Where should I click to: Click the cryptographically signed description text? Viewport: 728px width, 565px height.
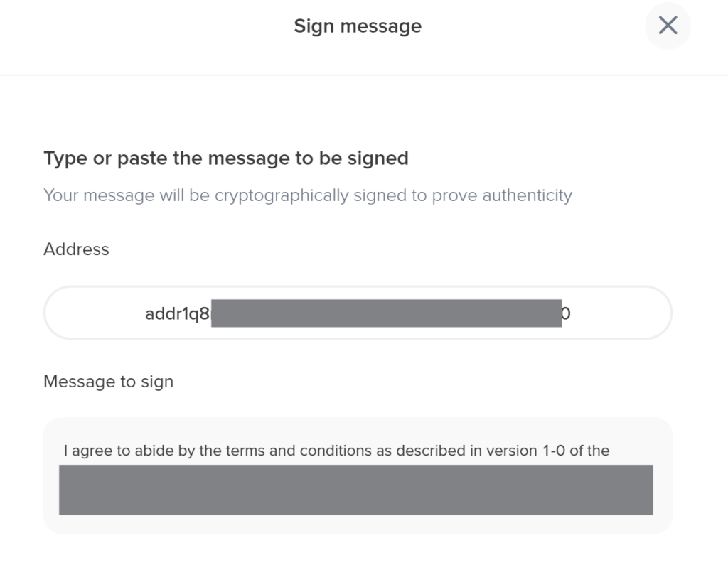(307, 195)
